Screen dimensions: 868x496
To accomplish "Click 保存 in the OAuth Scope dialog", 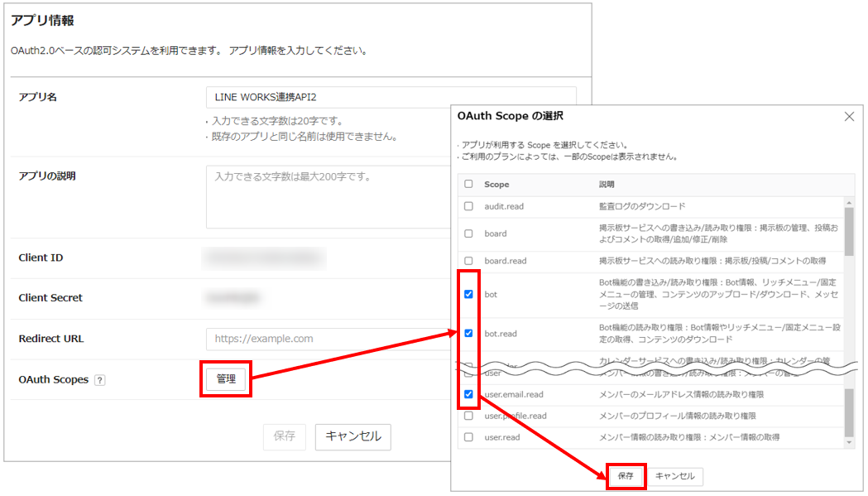I will click(x=626, y=476).
